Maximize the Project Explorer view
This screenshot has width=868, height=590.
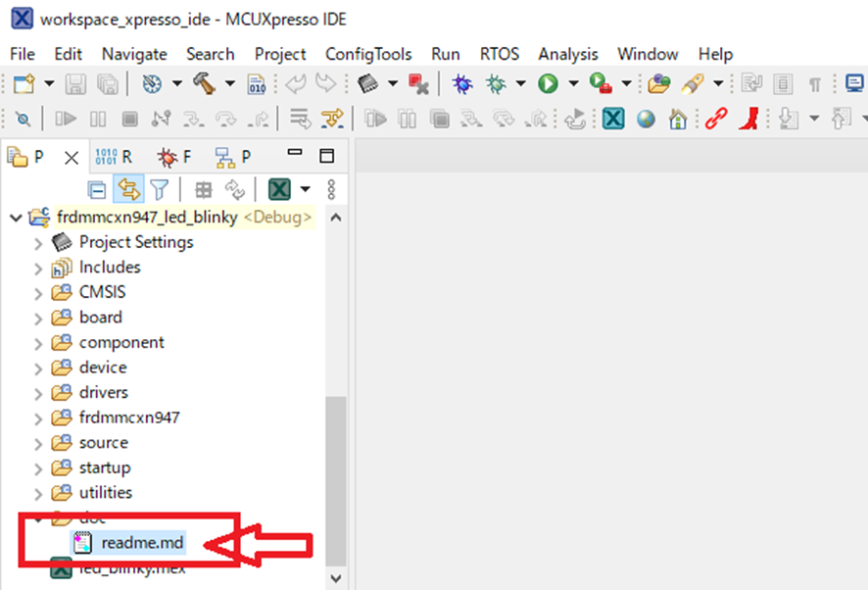(327, 156)
